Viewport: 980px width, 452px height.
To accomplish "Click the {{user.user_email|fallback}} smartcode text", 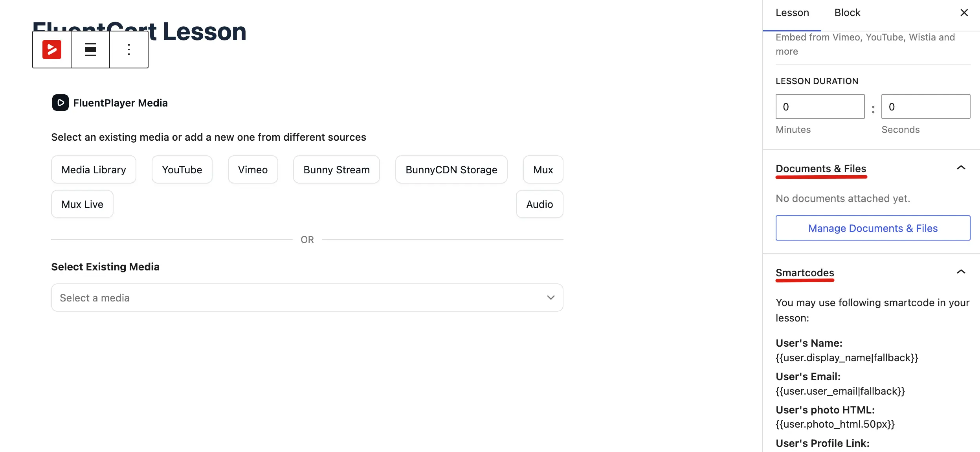I will [840, 391].
